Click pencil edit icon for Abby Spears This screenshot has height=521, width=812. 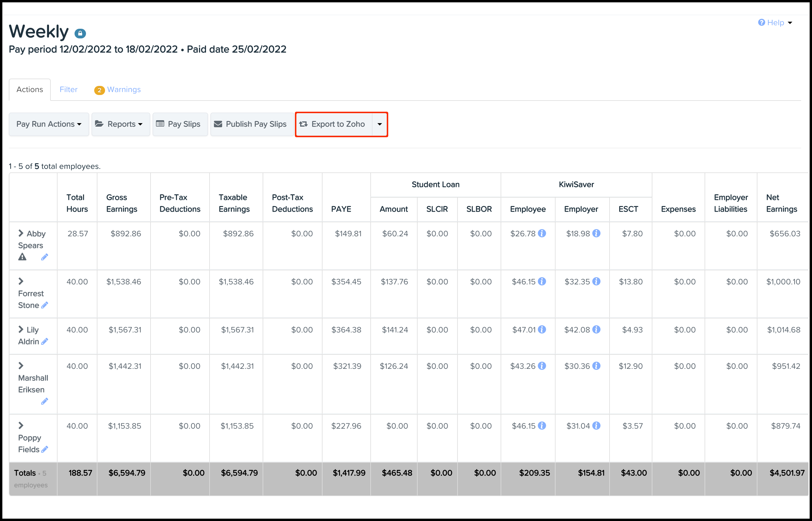click(44, 257)
